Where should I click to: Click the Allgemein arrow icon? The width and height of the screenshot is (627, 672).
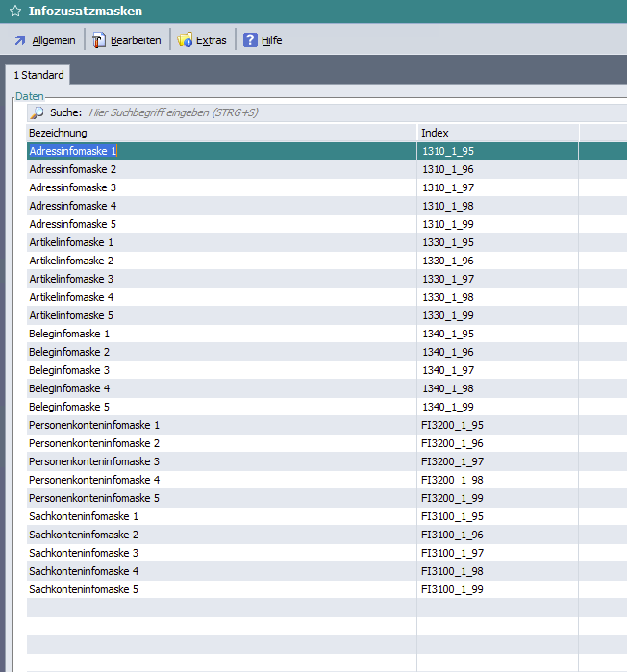click(20, 40)
